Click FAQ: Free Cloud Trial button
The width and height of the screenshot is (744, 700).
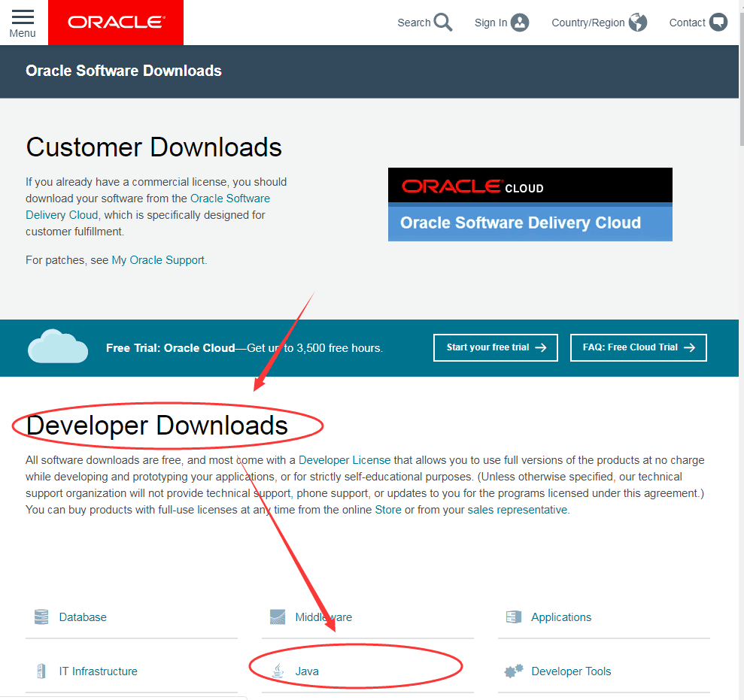[638, 347]
